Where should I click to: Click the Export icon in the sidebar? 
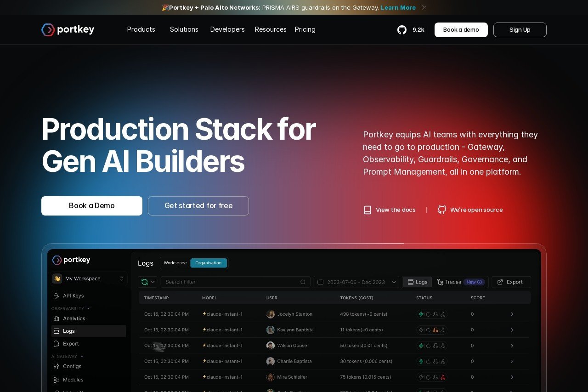57,344
